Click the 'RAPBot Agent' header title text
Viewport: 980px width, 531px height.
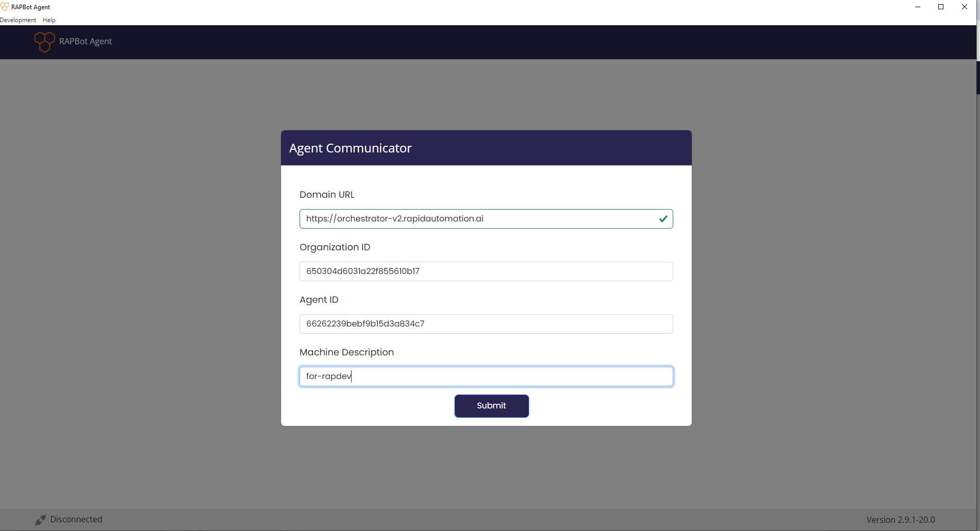[85, 41]
